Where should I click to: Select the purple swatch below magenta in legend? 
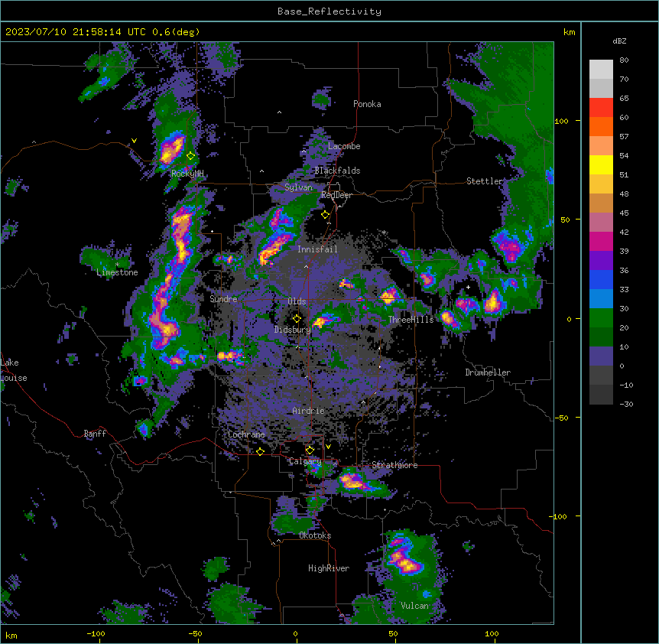(601, 260)
